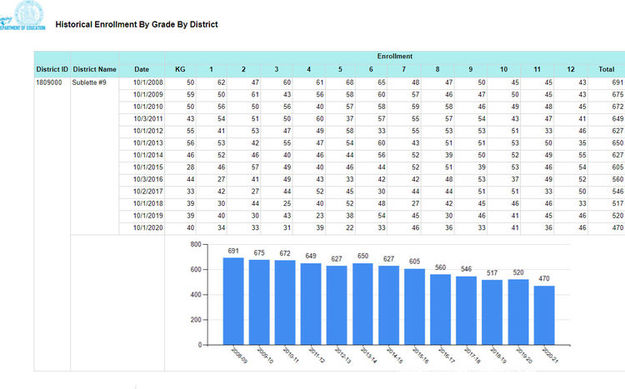625x389 pixels.
Task: Click the 2008-09 bar labeled 691
Action: [x=233, y=301]
